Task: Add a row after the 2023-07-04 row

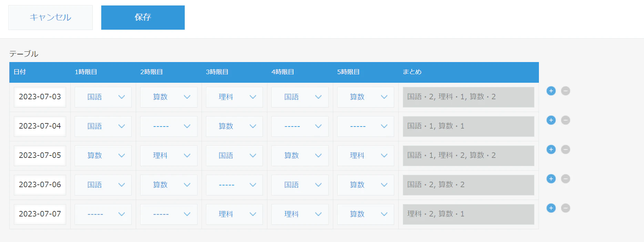Action: click(x=551, y=120)
